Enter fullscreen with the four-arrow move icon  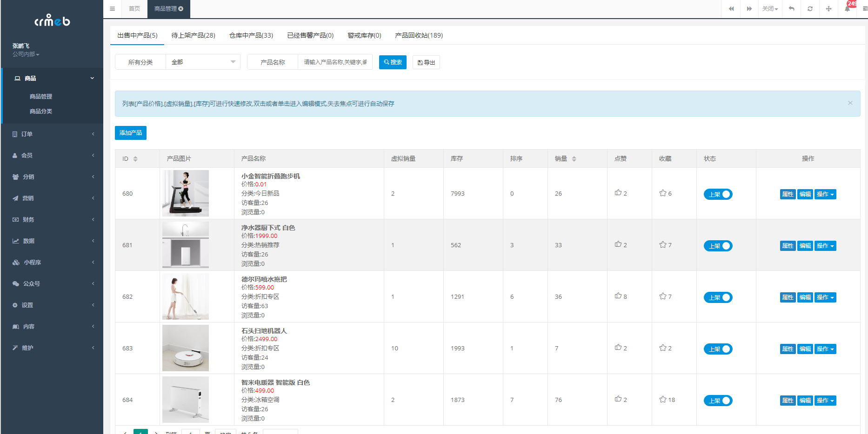pos(828,9)
